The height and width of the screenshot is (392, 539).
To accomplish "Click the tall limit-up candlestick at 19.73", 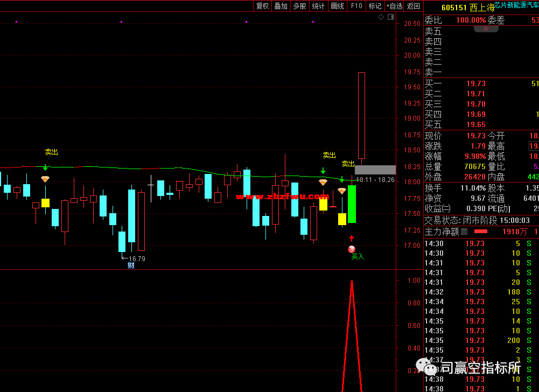I will 361,116.
